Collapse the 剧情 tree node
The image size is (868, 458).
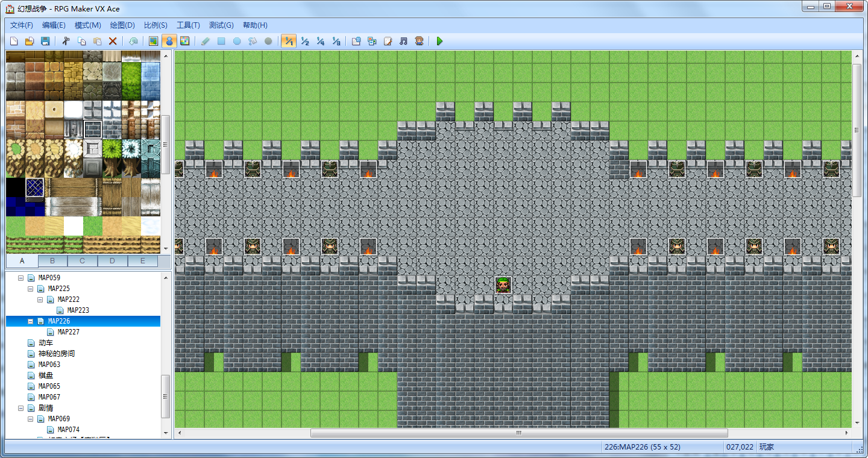coord(21,408)
